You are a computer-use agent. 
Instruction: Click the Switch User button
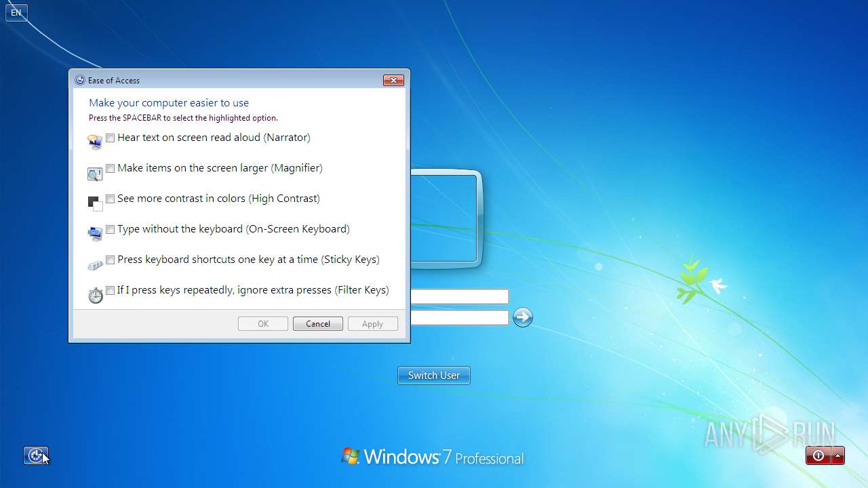(434, 375)
